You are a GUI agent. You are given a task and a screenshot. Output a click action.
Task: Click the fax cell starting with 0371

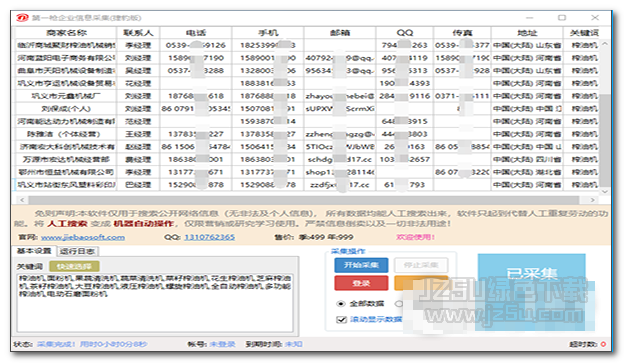point(462,96)
